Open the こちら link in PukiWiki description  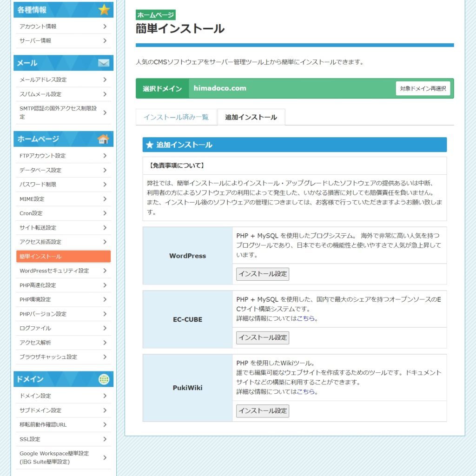click(306, 392)
